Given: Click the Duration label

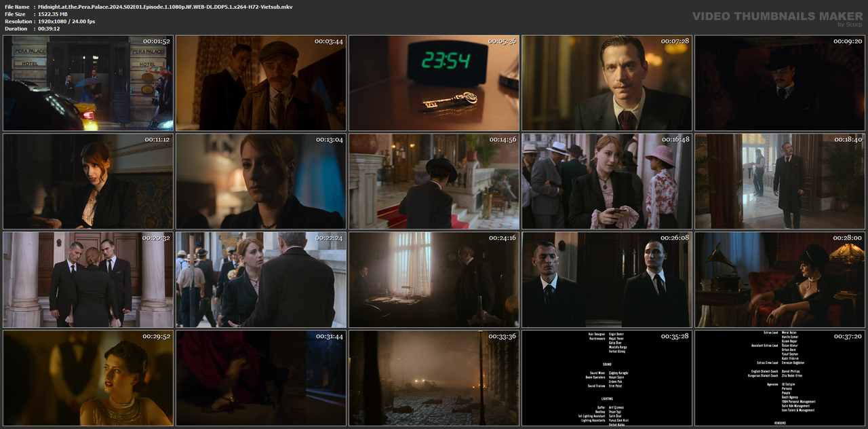Looking at the screenshot, I should [x=16, y=29].
